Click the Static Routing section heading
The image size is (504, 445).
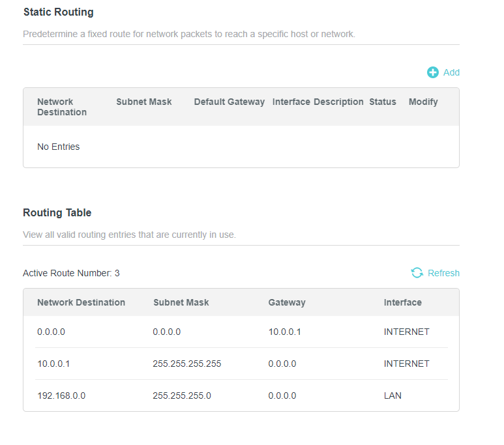tap(58, 12)
